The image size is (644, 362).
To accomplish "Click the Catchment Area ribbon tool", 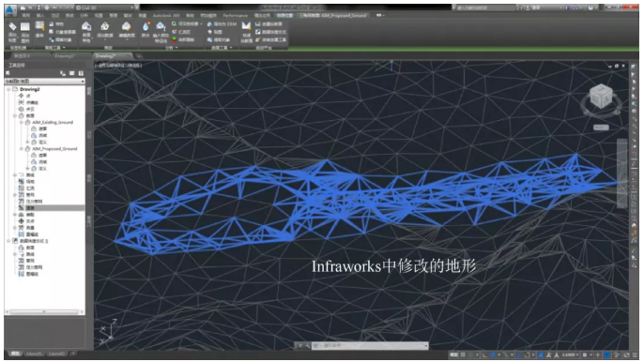I will 181,32.
